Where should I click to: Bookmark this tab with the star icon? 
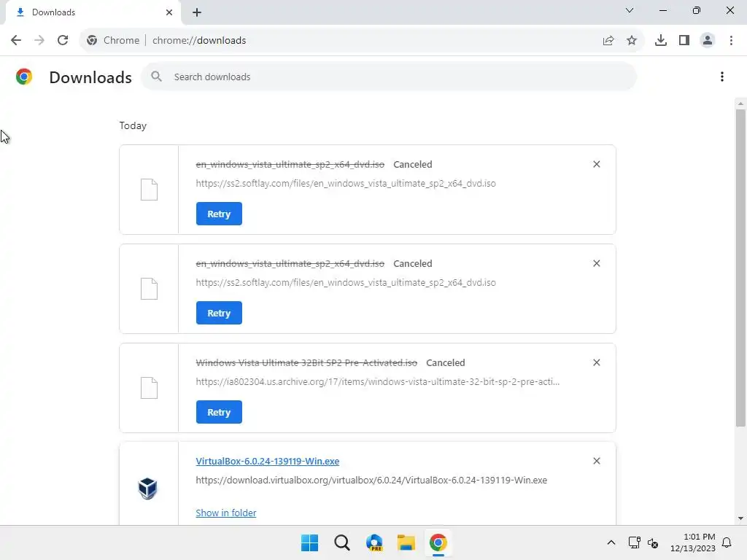(x=632, y=41)
